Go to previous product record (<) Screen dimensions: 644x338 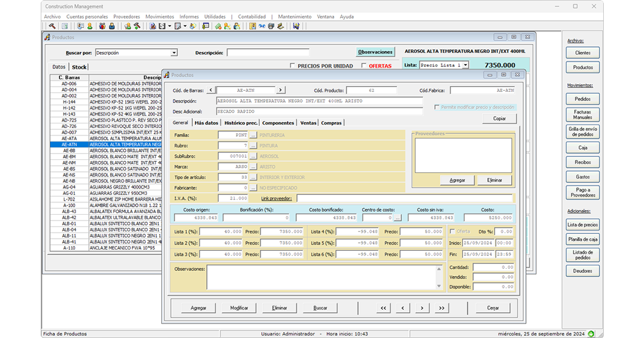click(x=403, y=308)
